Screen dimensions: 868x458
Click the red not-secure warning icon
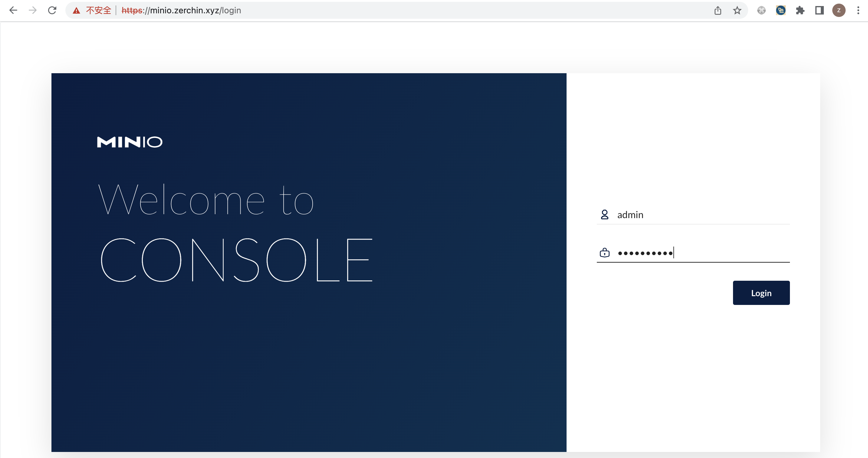pos(77,11)
